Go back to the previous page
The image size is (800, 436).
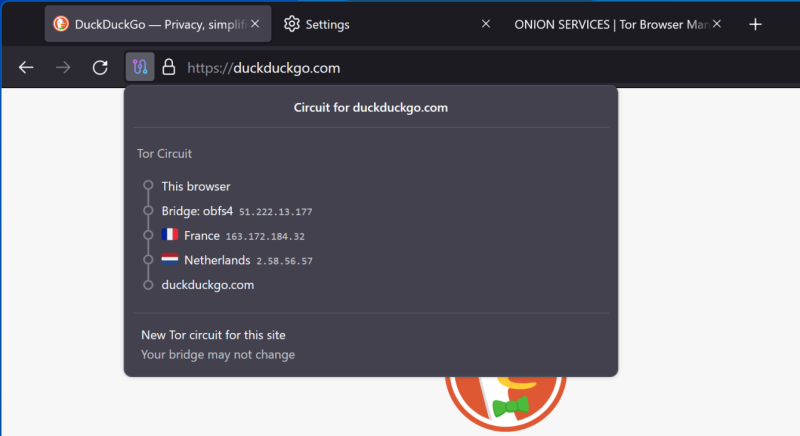click(x=26, y=67)
